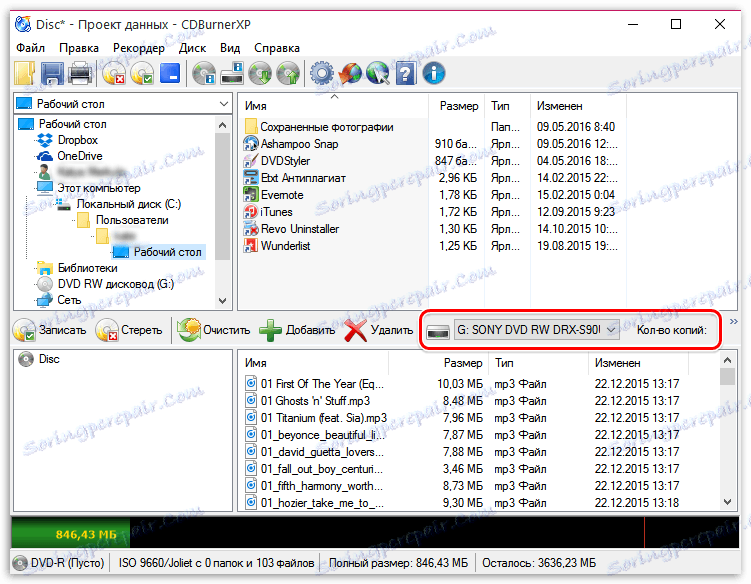This screenshot has height=584, width=751.
Task: Select Сеть in folder tree
Action: (x=69, y=300)
